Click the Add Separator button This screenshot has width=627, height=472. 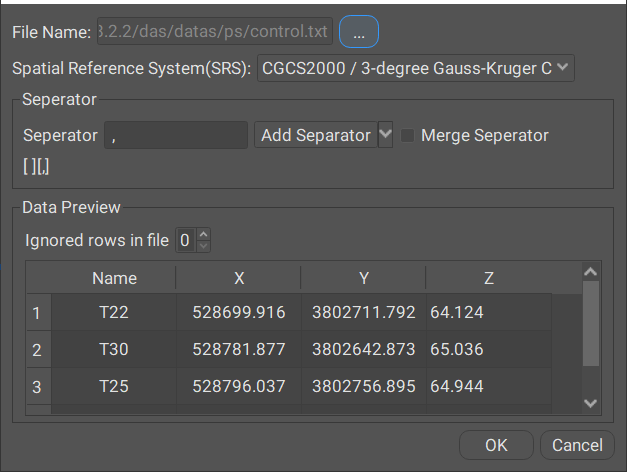tap(316, 135)
